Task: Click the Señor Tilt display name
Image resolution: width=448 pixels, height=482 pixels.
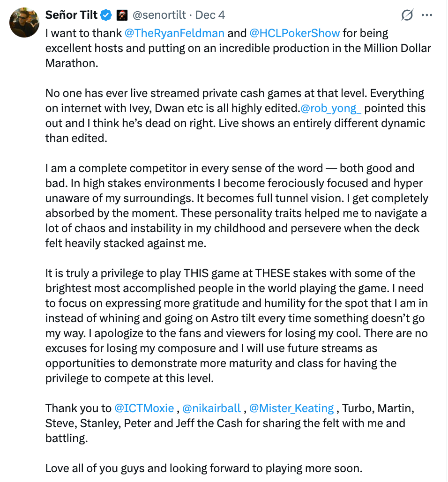Action: (x=71, y=15)
